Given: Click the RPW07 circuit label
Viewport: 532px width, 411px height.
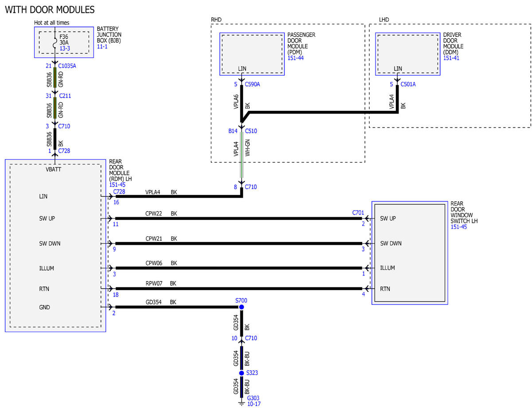Looking at the screenshot, I should point(154,283).
